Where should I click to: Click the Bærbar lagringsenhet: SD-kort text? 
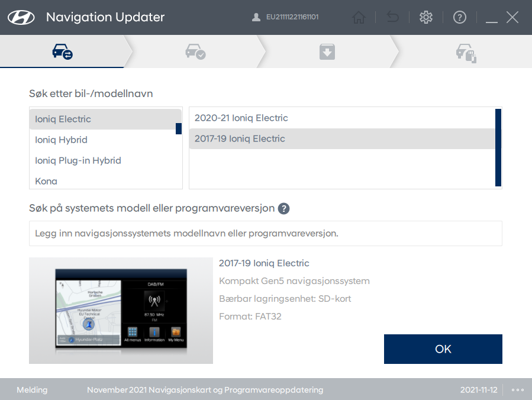pos(285,299)
